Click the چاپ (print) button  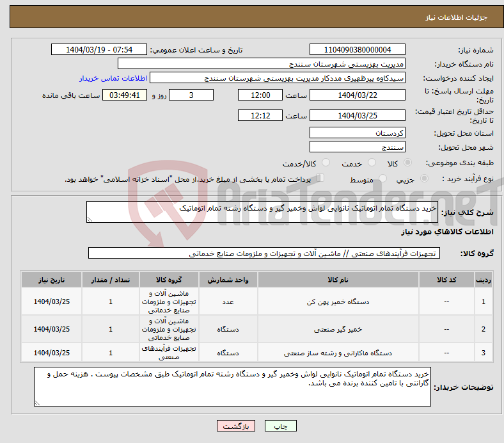pos(280,426)
